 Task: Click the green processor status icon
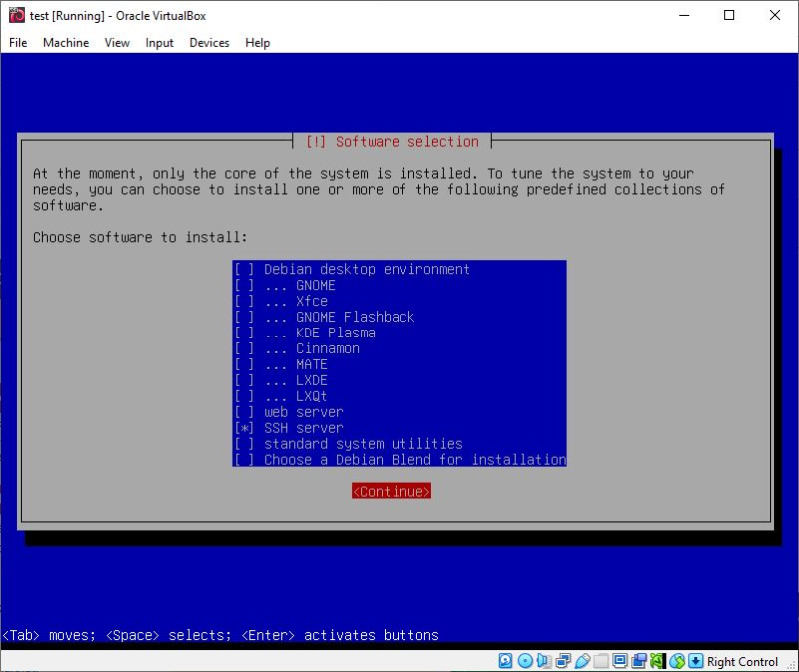[658, 661]
